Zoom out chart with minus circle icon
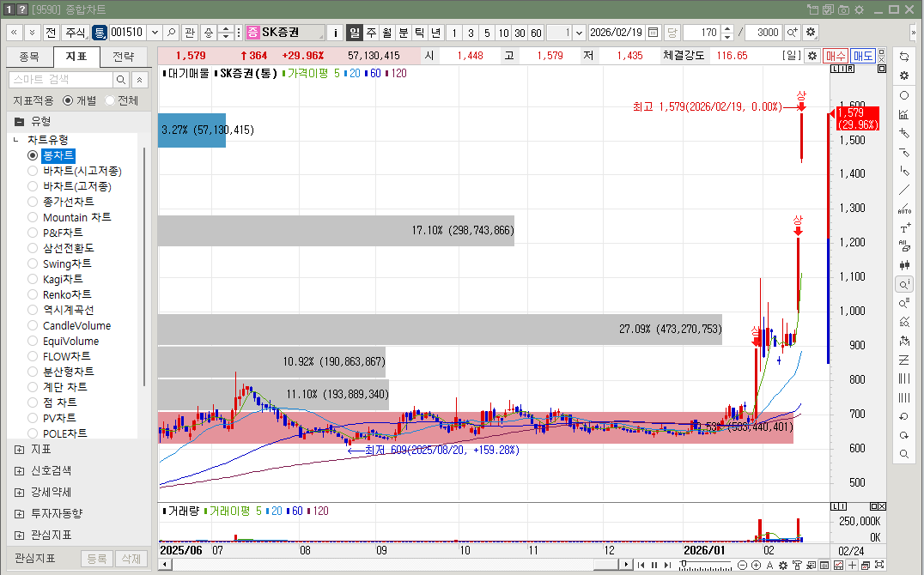 point(743,565)
